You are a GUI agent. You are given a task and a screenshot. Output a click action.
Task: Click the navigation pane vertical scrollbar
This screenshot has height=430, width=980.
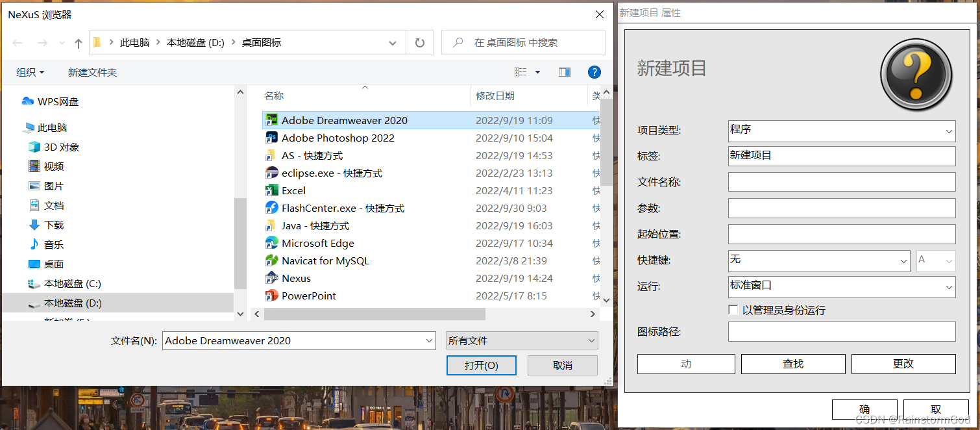[240, 244]
